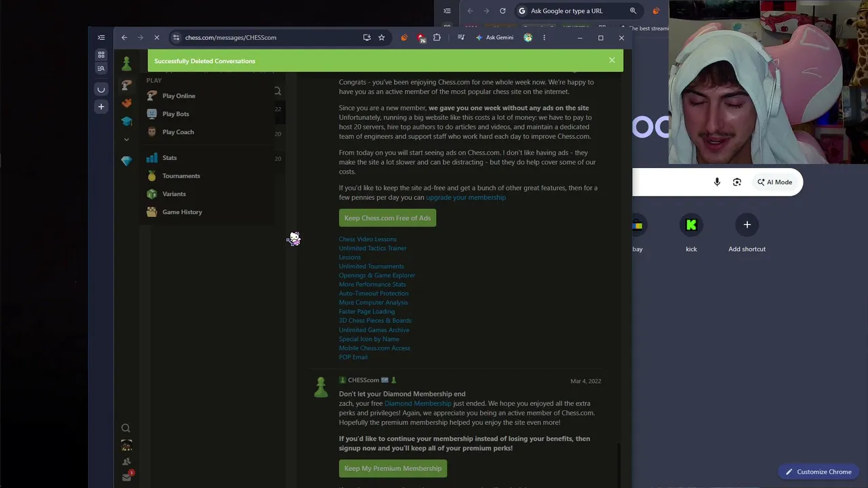Open the CHESScom sender name in message
This screenshot has height=488, width=868.
[363, 380]
